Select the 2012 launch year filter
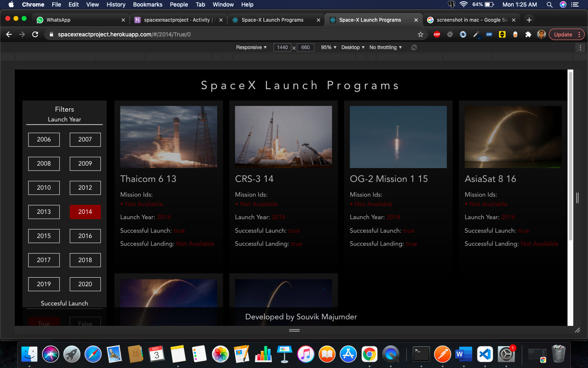 click(x=85, y=188)
